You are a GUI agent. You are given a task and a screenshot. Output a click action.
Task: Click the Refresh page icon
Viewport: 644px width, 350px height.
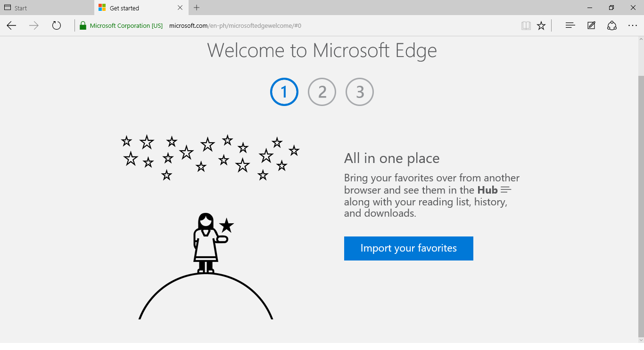(x=57, y=26)
